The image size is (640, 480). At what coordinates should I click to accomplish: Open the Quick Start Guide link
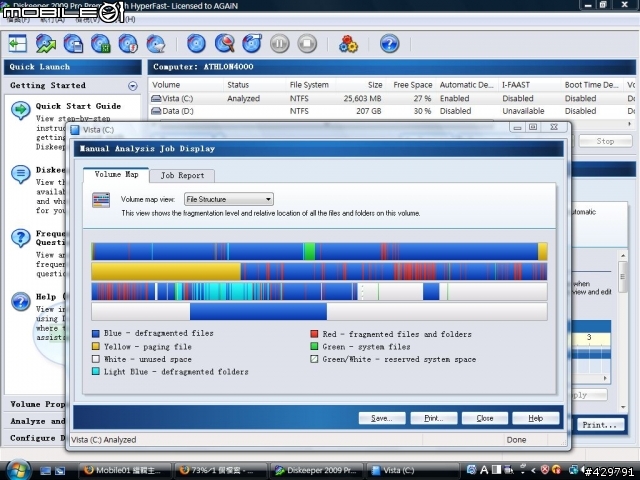pyautogui.click(x=78, y=106)
